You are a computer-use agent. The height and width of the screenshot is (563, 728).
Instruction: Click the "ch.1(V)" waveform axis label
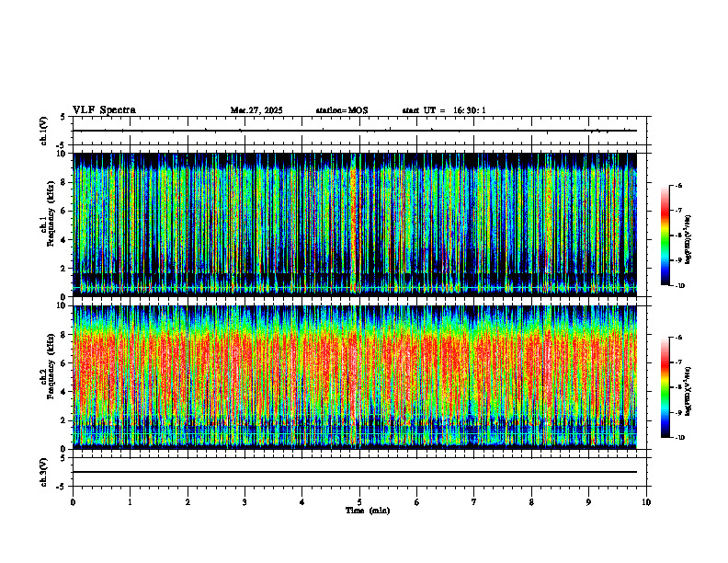(x=44, y=131)
